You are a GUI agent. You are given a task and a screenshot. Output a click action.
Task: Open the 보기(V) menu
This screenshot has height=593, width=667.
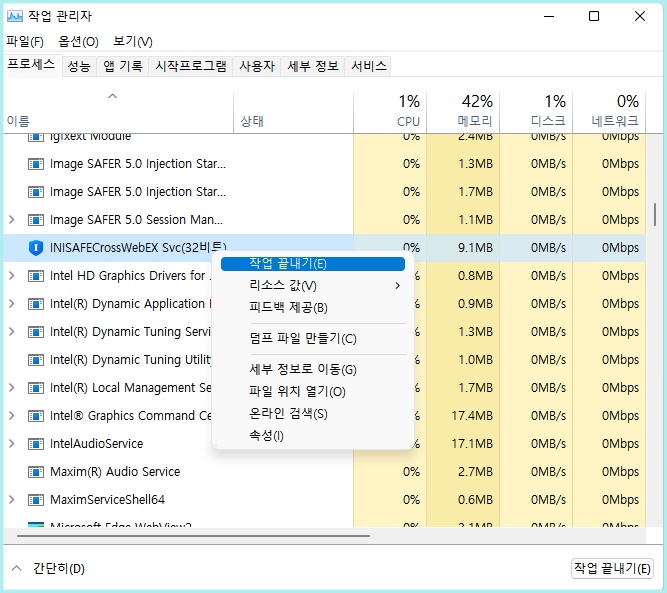(x=132, y=42)
